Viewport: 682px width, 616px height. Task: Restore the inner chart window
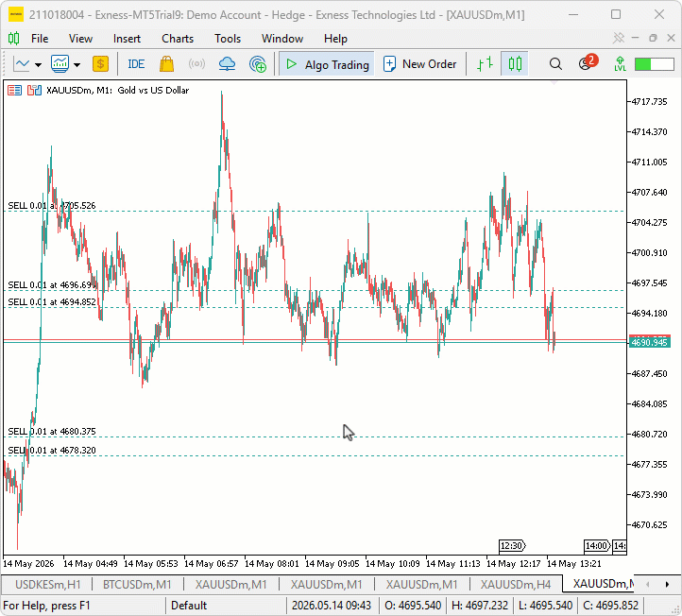[x=653, y=39]
